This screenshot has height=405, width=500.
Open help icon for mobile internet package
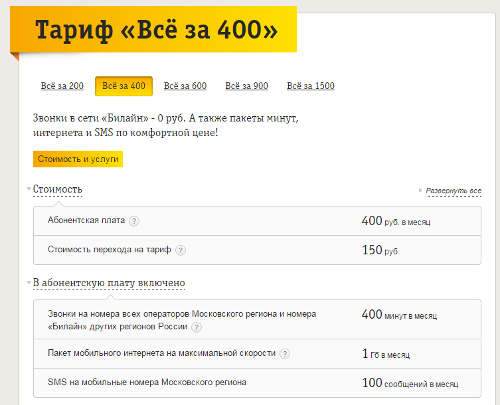[284, 354]
